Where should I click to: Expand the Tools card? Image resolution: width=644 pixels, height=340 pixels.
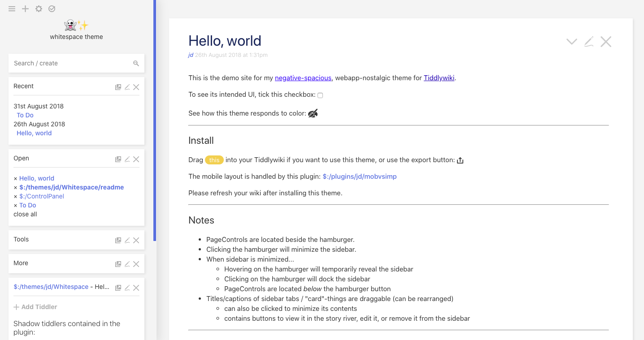(21, 239)
